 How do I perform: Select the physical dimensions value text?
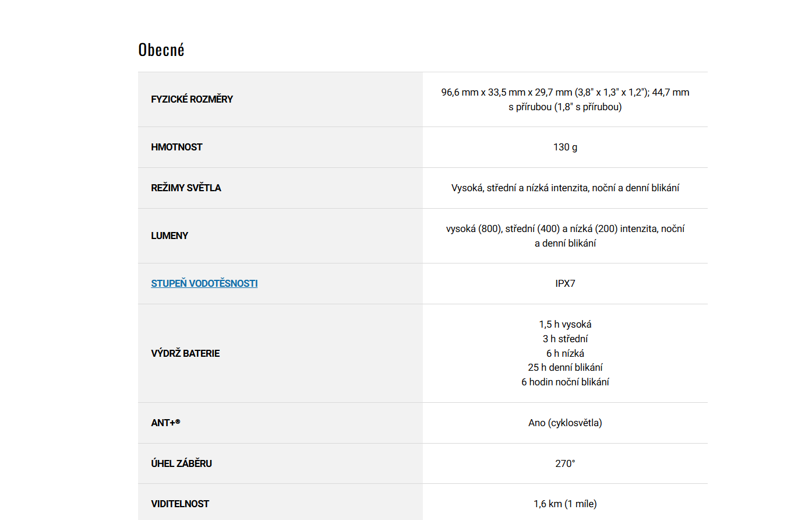click(x=565, y=99)
